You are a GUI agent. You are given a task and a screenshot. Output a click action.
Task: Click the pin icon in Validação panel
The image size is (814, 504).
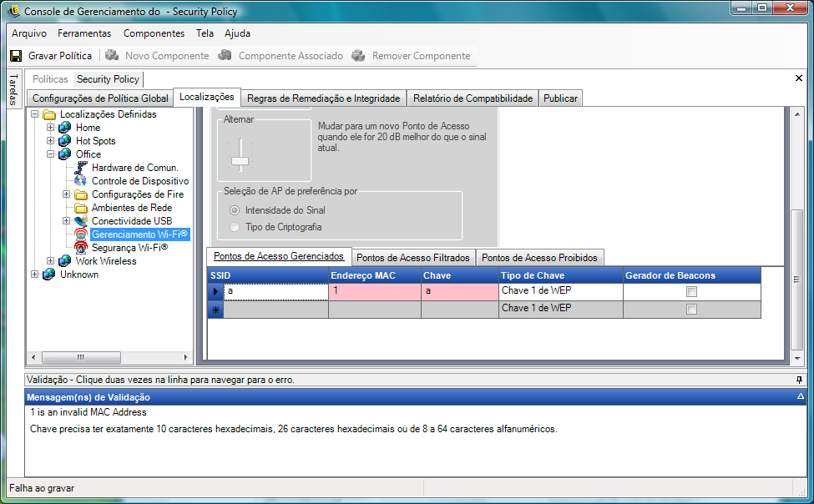click(800, 380)
